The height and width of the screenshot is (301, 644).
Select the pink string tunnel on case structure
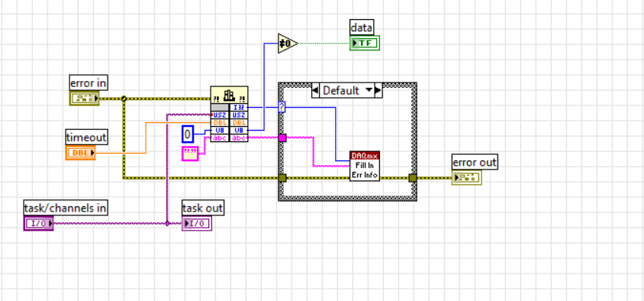[282, 138]
